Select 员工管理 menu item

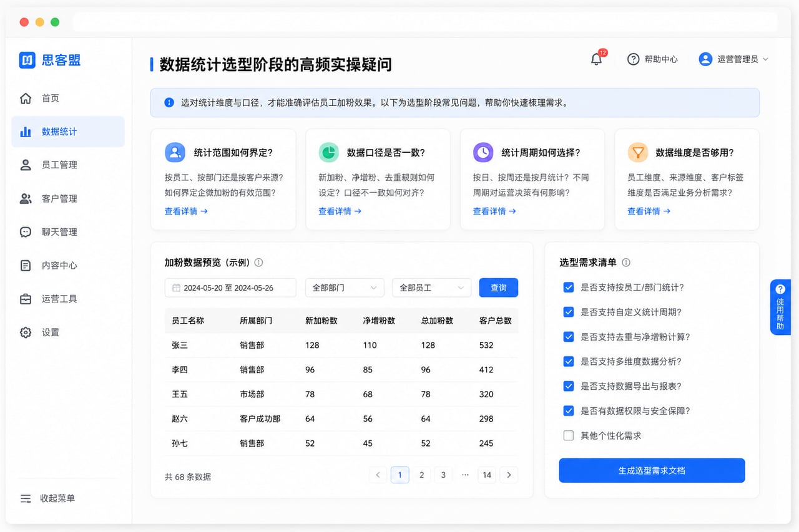[68, 165]
